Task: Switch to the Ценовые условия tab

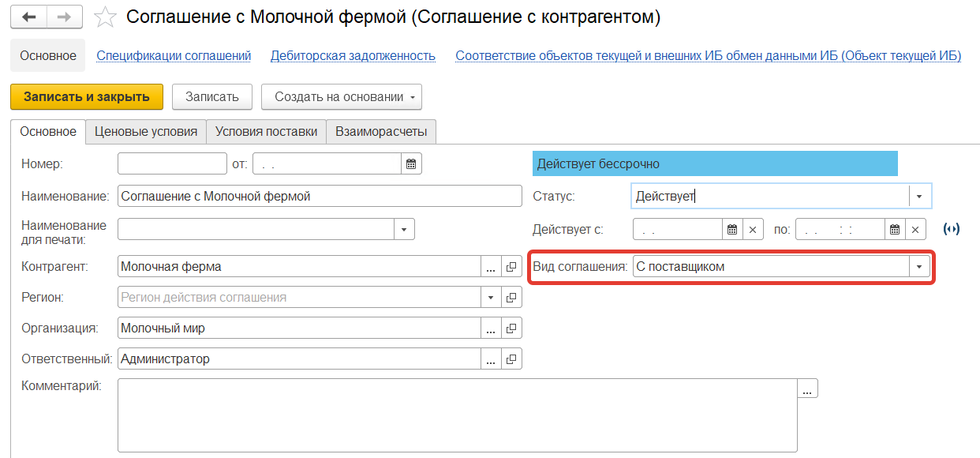Action: [x=146, y=132]
